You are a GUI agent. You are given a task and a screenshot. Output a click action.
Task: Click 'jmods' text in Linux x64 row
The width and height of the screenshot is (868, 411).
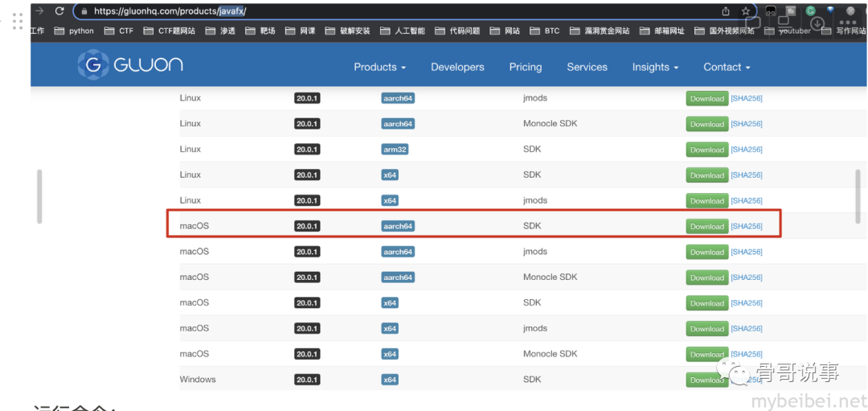pyautogui.click(x=534, y=200)
